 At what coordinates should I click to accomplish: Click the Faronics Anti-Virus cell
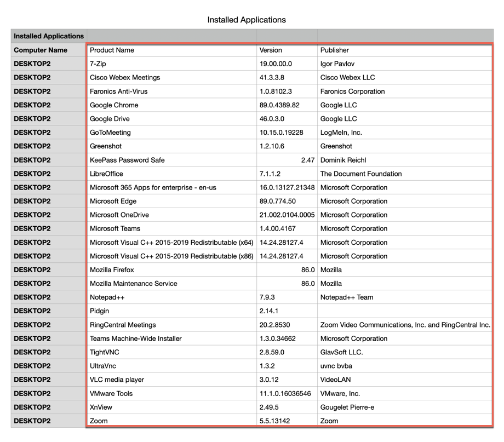click(x=171, y=91)
